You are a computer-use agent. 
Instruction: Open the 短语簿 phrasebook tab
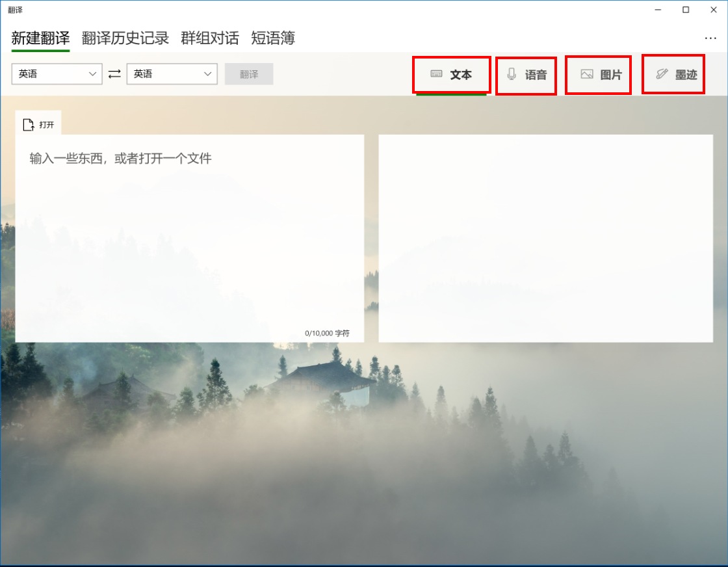[x=273, y=38]
